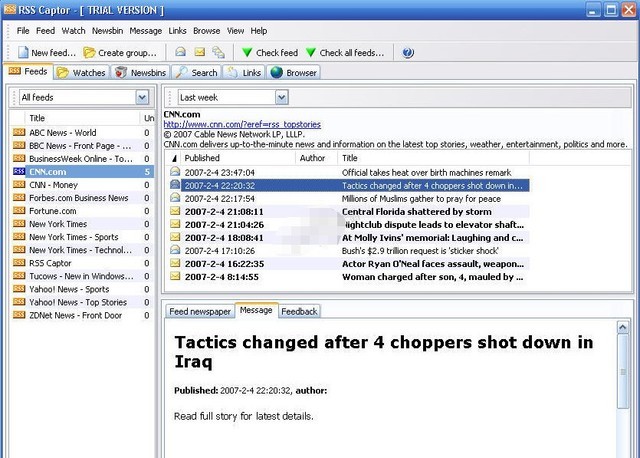Select the Fortune.com feed
The width and height of the screenshot is (640, 458).
click(53, 211)
